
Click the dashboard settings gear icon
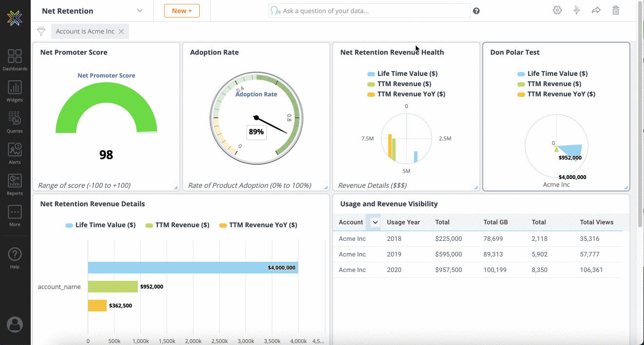(557, 10)
